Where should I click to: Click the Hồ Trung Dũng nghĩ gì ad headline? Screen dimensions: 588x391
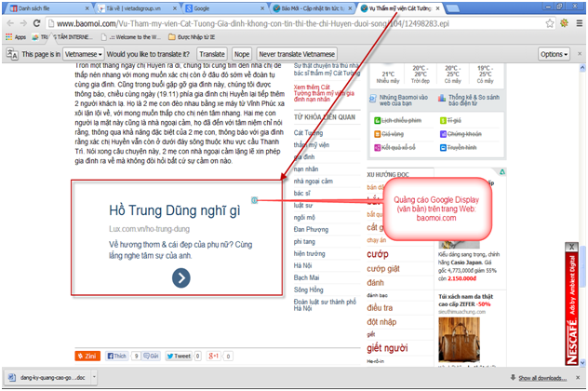pos(175,210)
